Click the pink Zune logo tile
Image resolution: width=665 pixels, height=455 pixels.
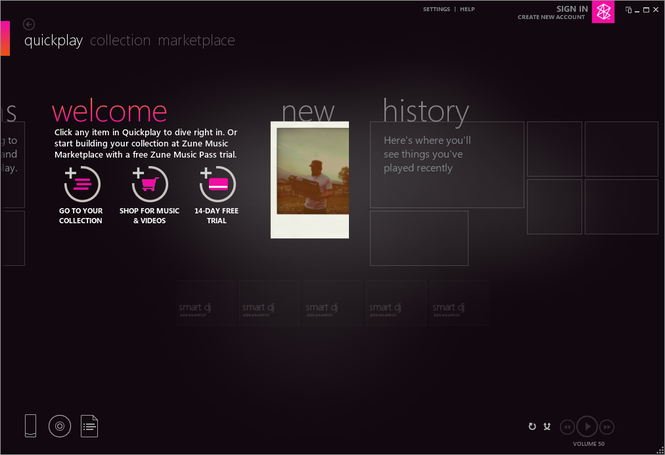[603, 12]
